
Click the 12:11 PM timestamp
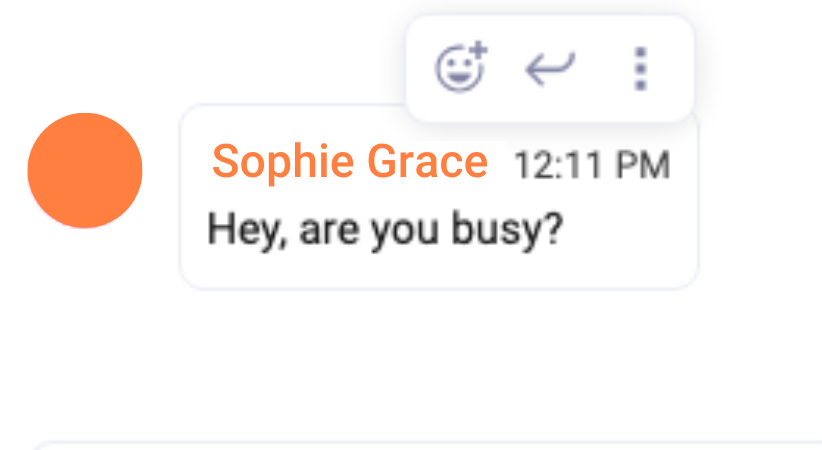[592, 165]
